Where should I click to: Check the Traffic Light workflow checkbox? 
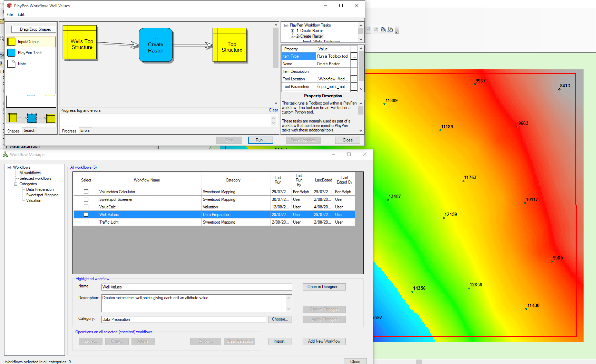(86, 222)
